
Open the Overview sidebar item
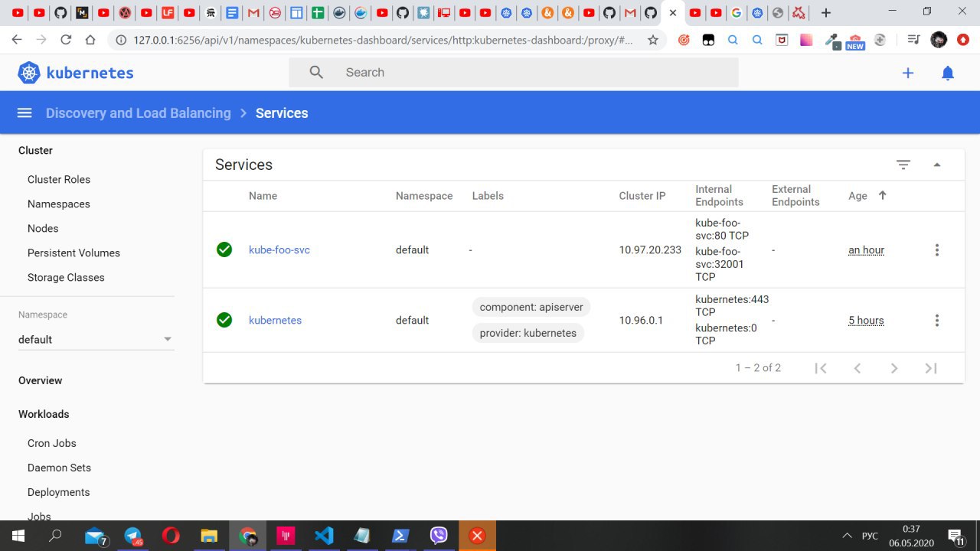41,380
